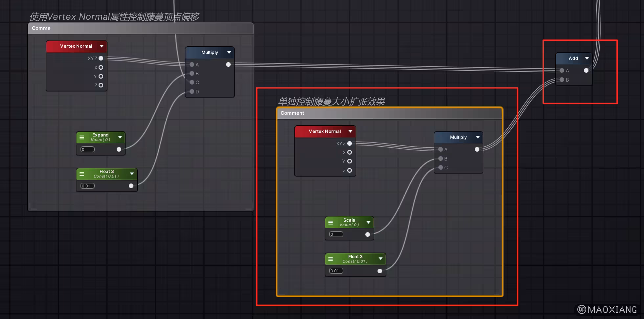This screenshot has height=319, width=644.
Task: Click hamburger icon on left Float 3 node
Action: point(82,174)
